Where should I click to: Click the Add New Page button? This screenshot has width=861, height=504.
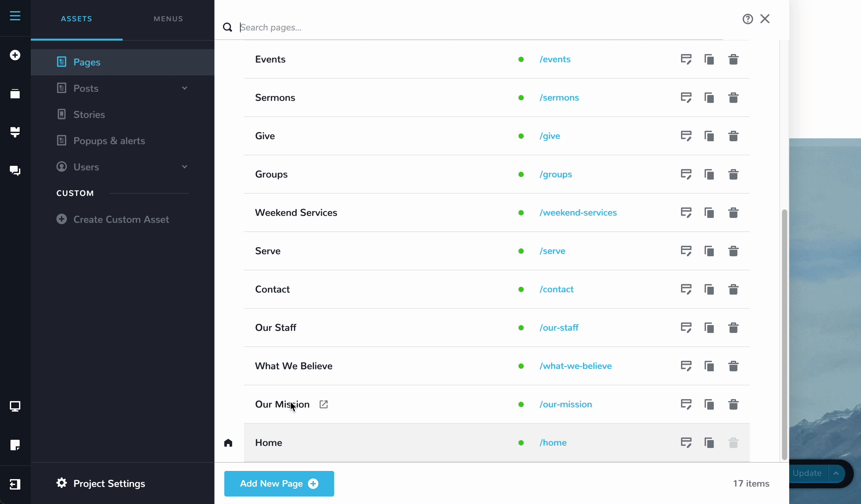(278, 483)
